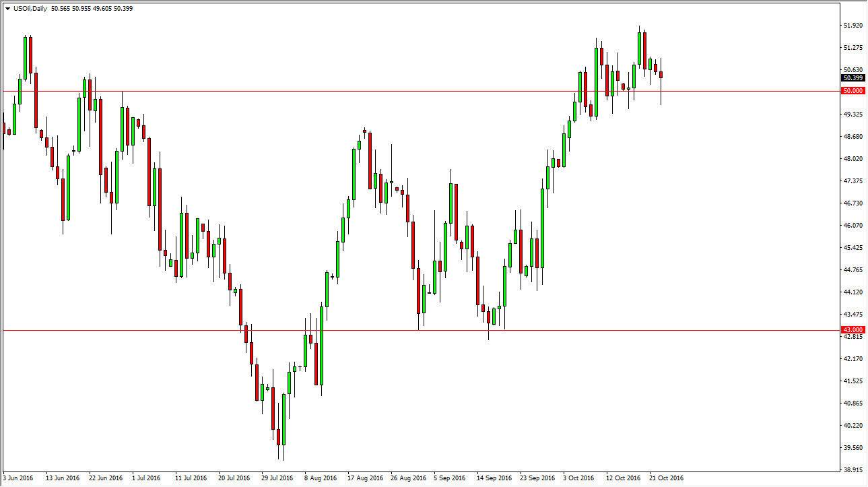868x487 pixels.
Task: Click the 13 Jun 2016 date label
Action: pyautogui.click(x=63, y=478)
